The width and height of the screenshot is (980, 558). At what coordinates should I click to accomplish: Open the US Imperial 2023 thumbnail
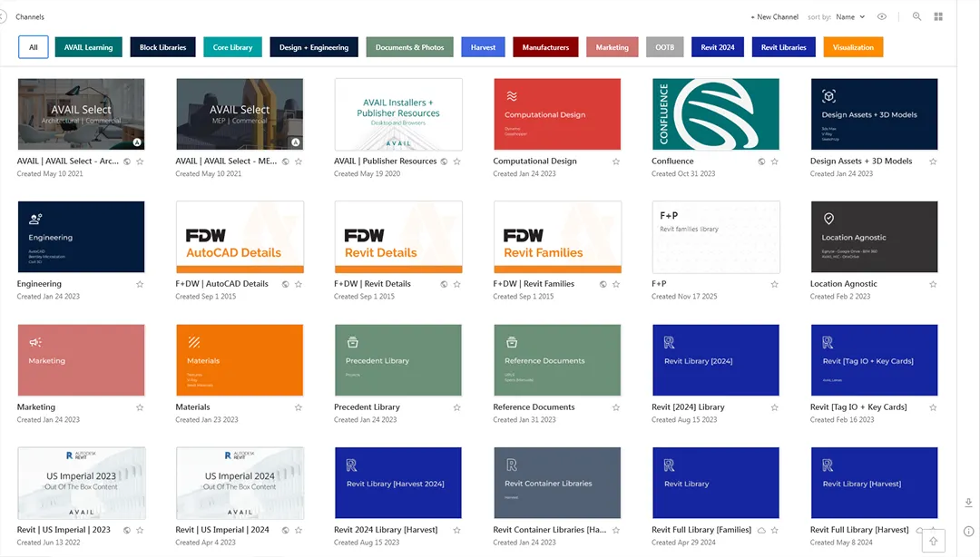82,483
